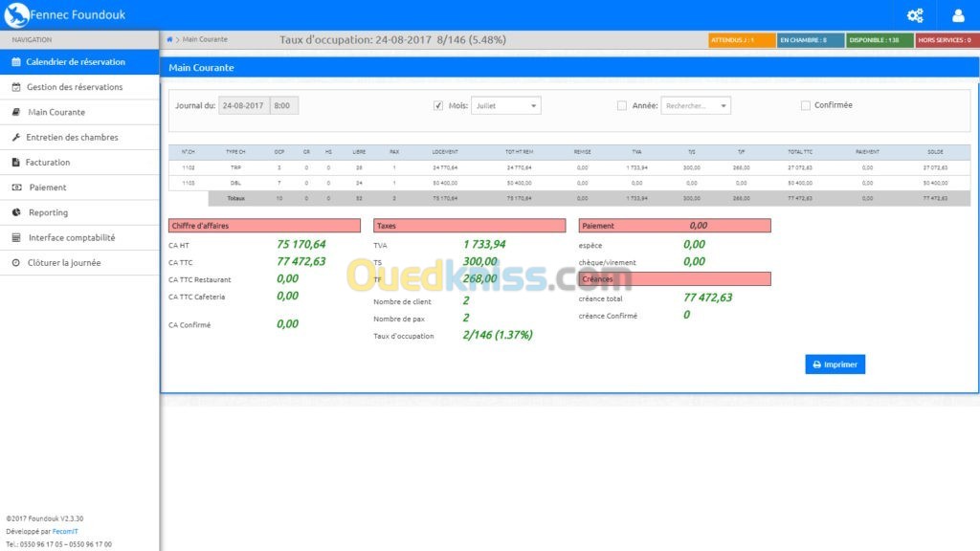Click Taux d'occupation value 2/146 (1.37%)

click(x=498, y=335)
